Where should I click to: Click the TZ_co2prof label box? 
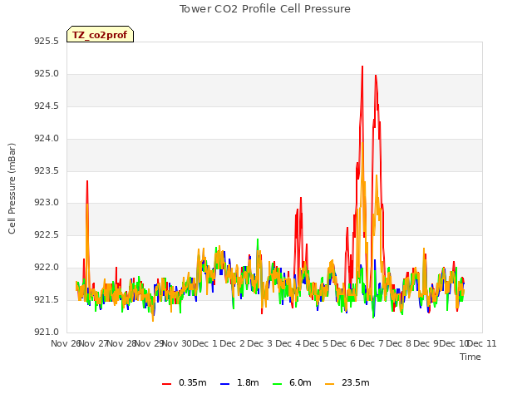[100, 34]
